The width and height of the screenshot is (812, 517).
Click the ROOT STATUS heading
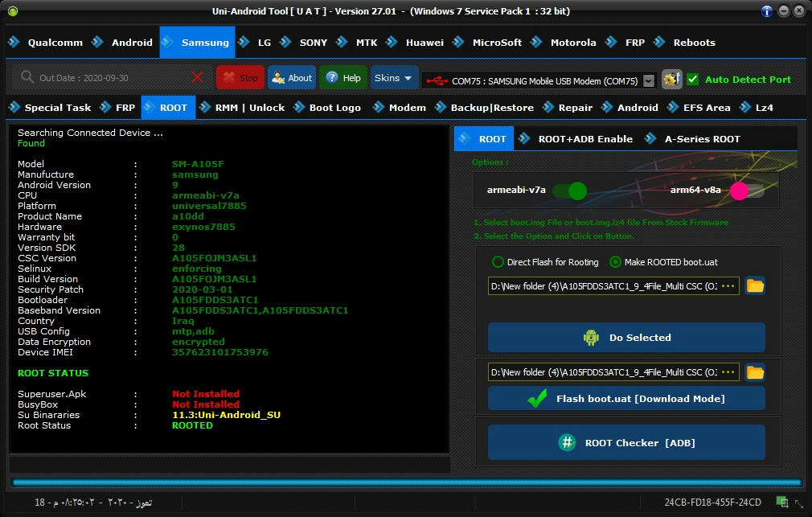point(53,373)
